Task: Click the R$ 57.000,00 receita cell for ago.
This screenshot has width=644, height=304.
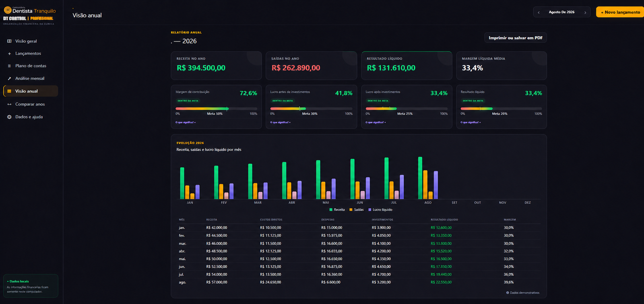Action: (217, 282)
